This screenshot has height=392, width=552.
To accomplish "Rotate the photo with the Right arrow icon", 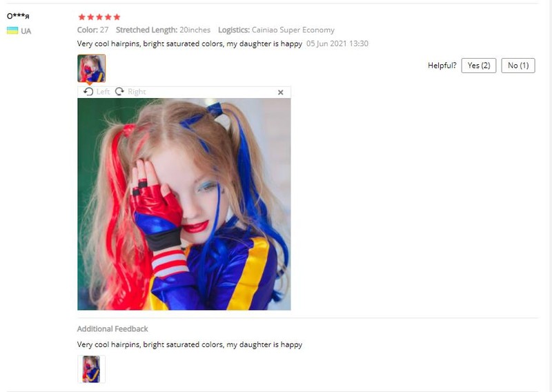I will [119, 92].
